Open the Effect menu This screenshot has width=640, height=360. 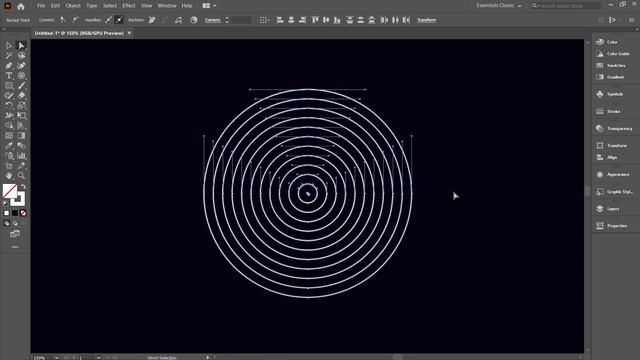[x=129, y=6]
